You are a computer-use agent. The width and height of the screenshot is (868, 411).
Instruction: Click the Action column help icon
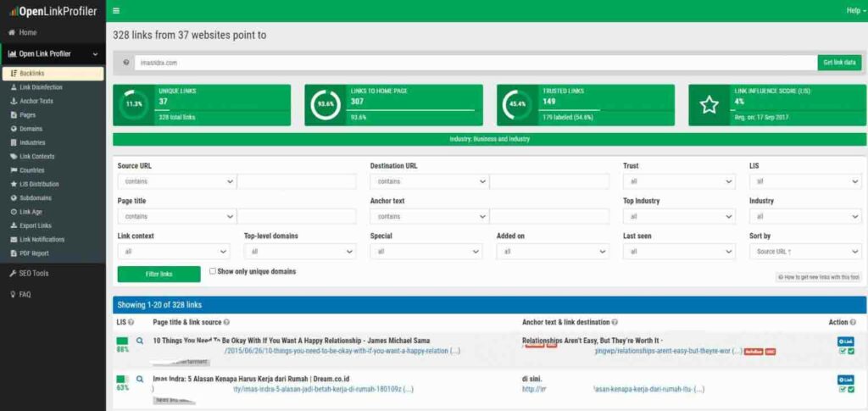coord(853,322)
